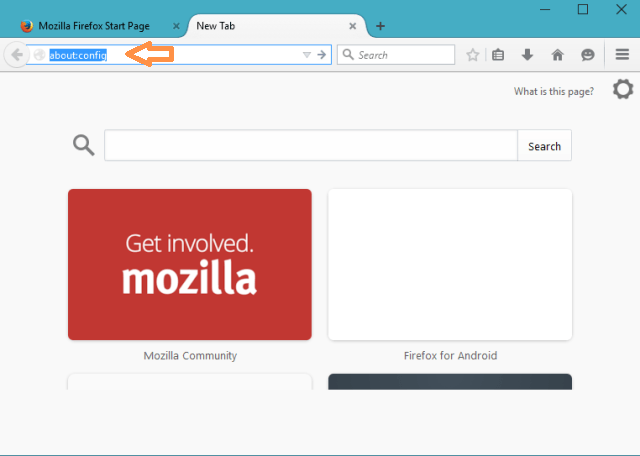This screenshot has height=456, width=640.
Task: Open a new tab with plus button
Action: coord(380,26)
